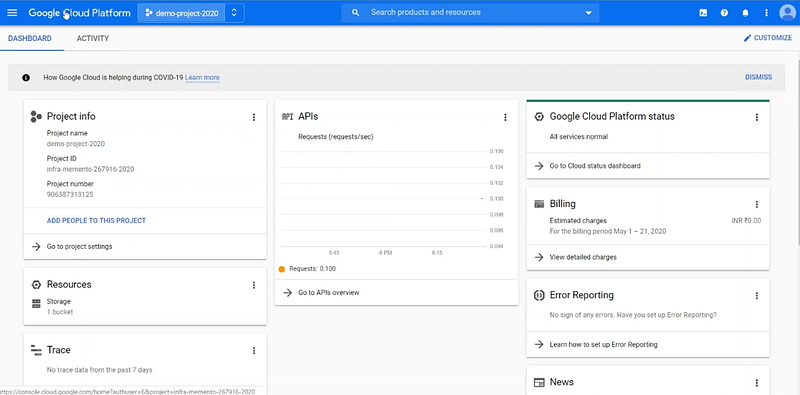Open the News card options menu
Image resolution: width=800 pixels, height=395 pixels.
tap(757, 383)
